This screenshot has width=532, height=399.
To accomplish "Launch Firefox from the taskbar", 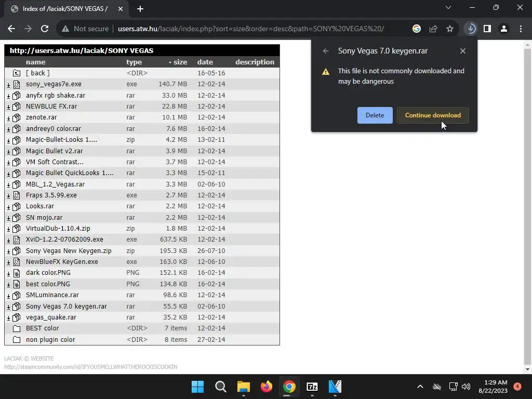I will [x=267, y=387].
